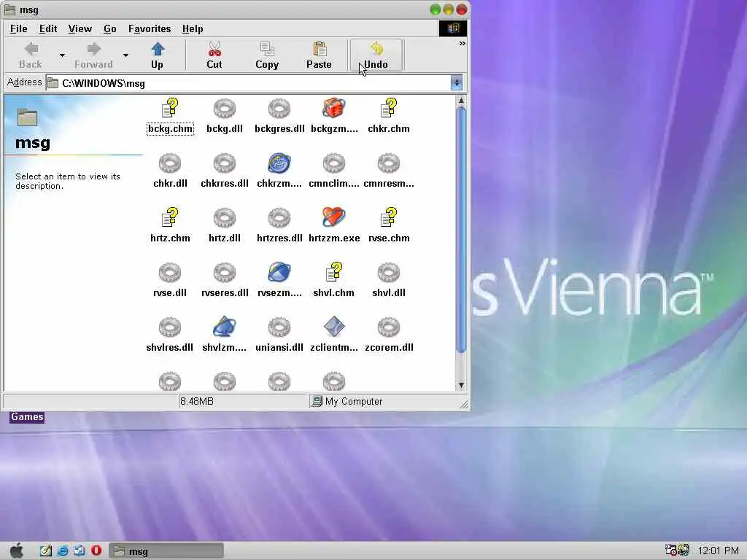The image size is (747, 560).
Task: Open the File menu
Action: 18,29
